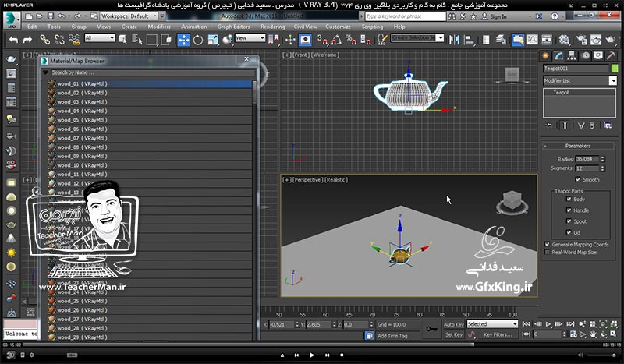Select the Select and Link tool
The image size is (624, 364).
tap(44, 40)
